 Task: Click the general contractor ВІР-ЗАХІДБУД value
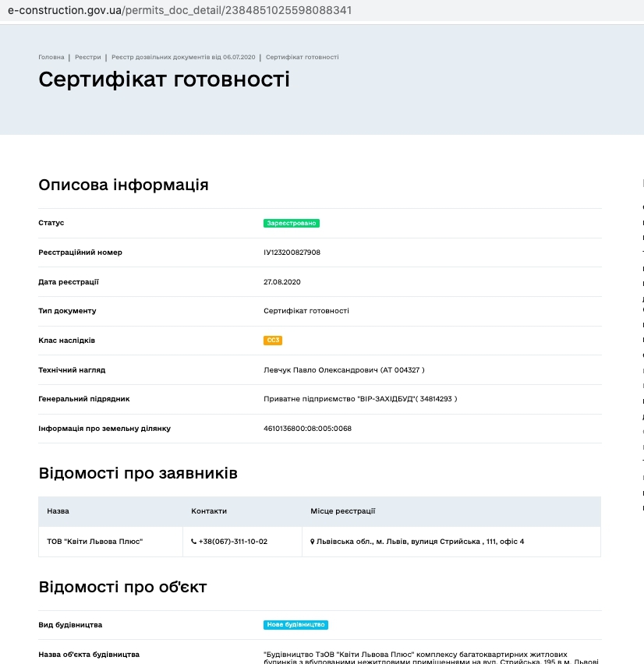click(x=360, y=399)
